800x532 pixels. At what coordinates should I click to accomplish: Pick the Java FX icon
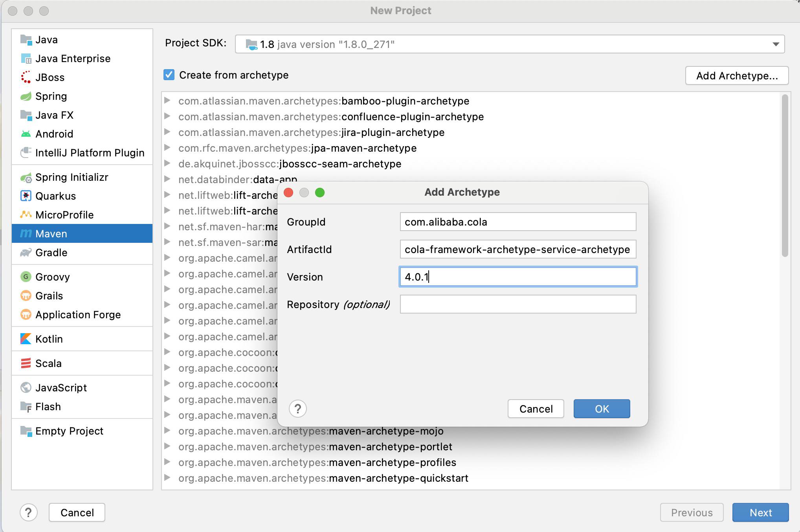coord(26,115)
